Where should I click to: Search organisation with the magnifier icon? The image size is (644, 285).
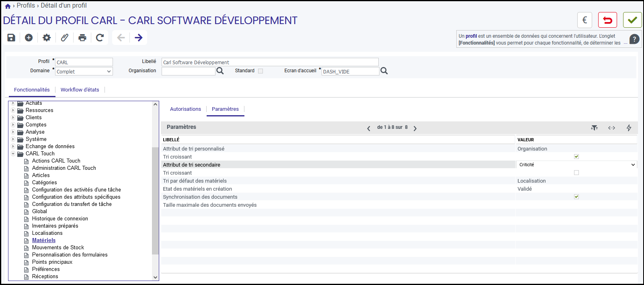[x=220, y=71]
